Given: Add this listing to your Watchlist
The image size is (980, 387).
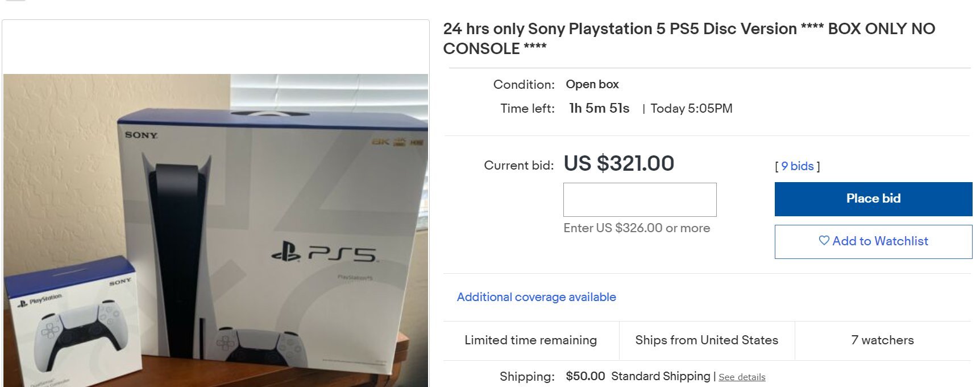Looking at the screenshot, I should [873, 241].
